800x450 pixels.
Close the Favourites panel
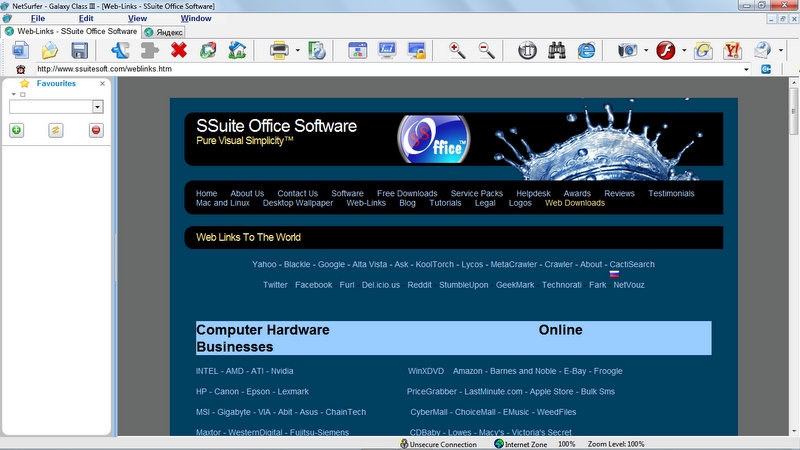coord(102,83)
